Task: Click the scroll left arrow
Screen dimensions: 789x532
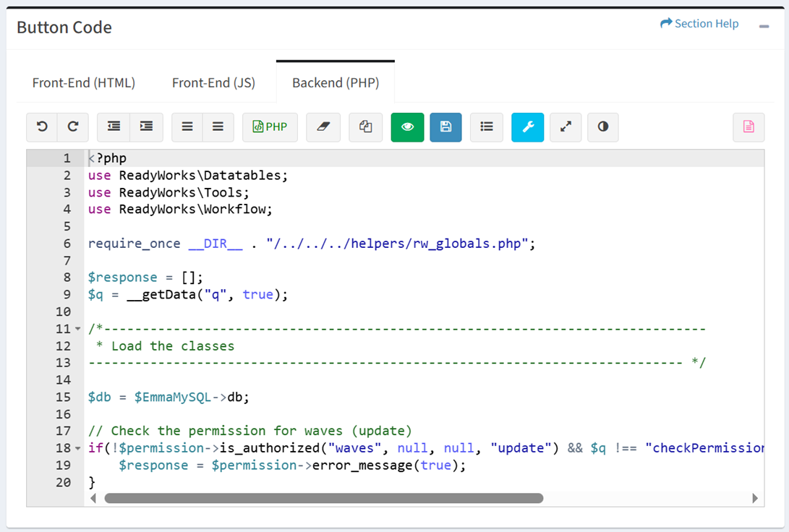Action: tap(93, 498)
